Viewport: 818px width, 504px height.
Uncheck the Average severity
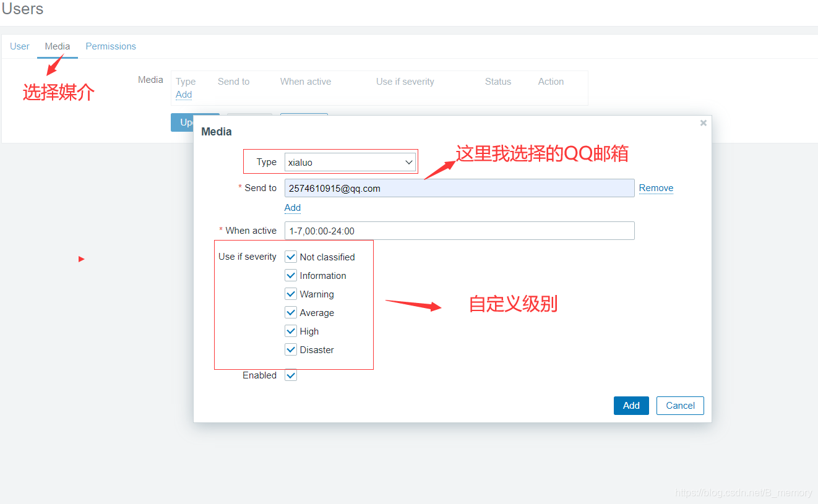pos(291,312)
